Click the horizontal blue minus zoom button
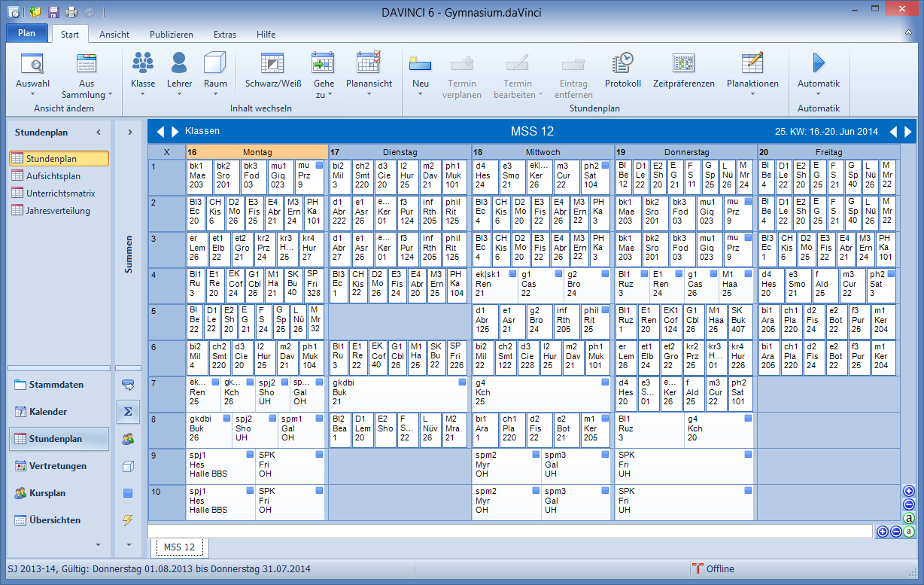The width and height of the screenshot is (924, 585). pyautogui.click(x=895, y=532)
